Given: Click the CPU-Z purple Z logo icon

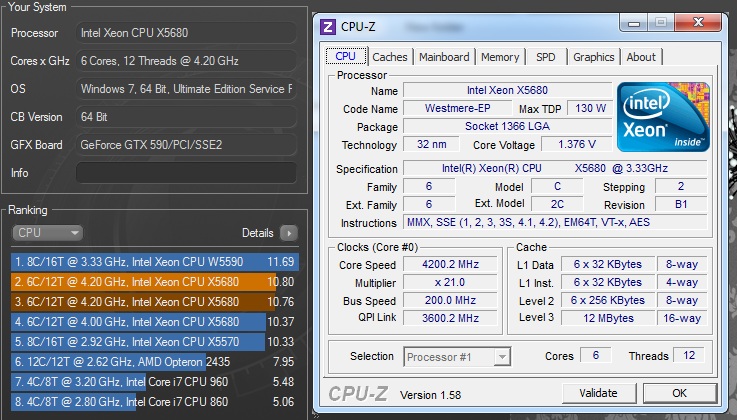Looking at the screenshot, I should click(x=328, y=27).
